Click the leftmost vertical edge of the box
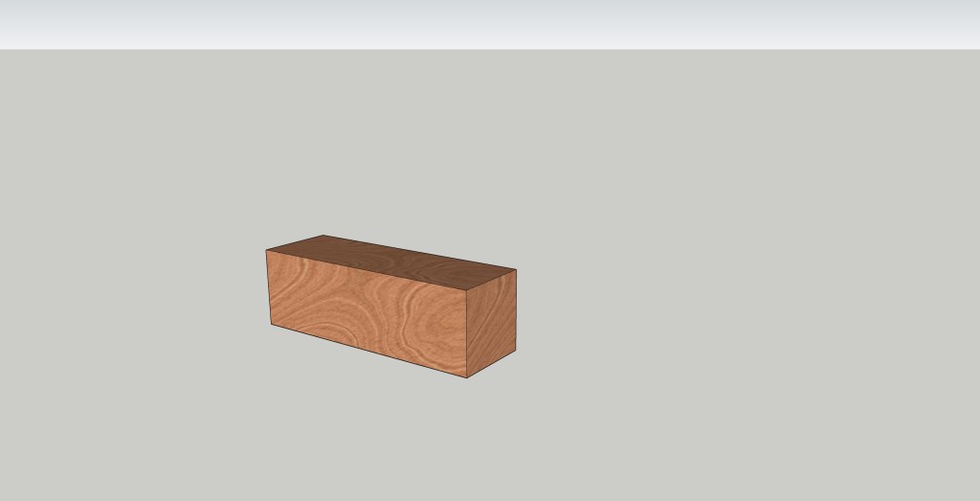This screenshot has height=501, width=980. [269, 287]
